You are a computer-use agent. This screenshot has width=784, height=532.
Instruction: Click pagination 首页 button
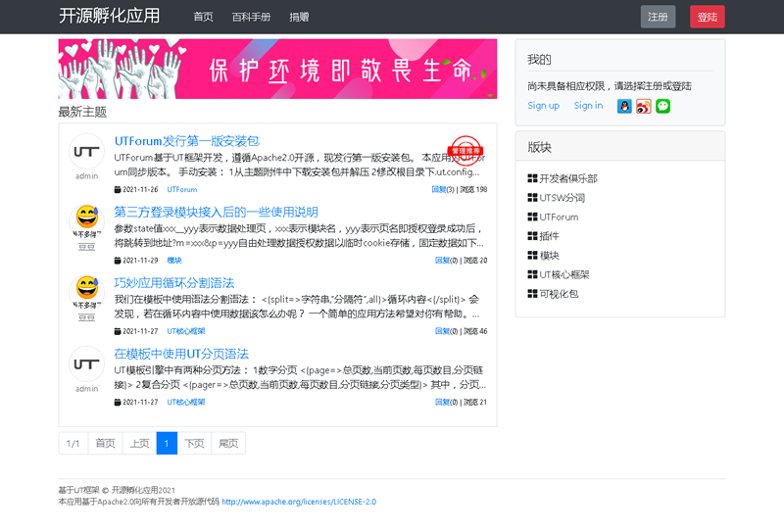[106, 443]
